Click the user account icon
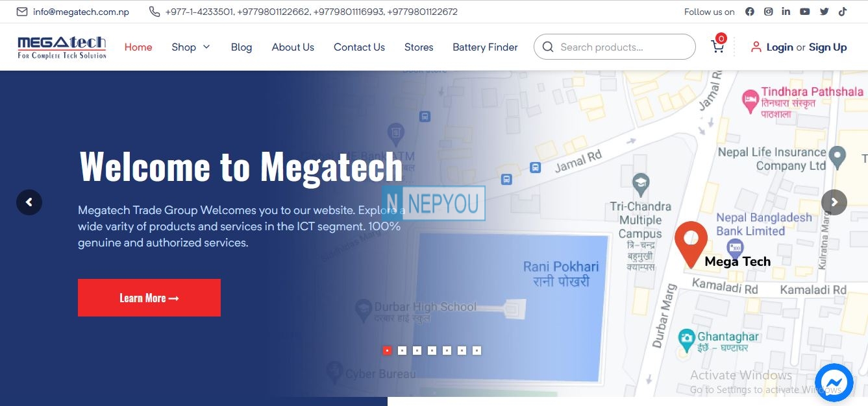The width and height of the screenshot is (868, 406). (x=756, y=47)
